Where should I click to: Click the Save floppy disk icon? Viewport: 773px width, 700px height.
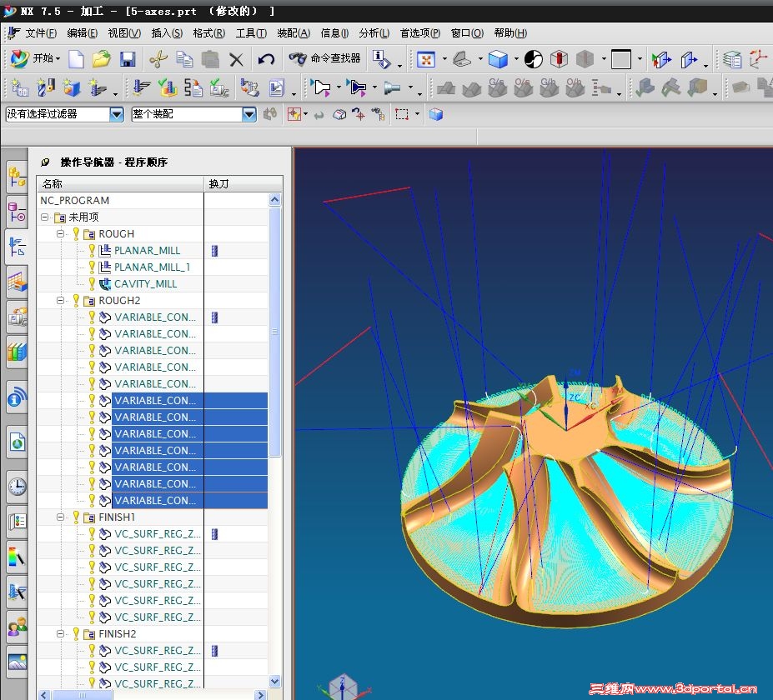(128, 59)
